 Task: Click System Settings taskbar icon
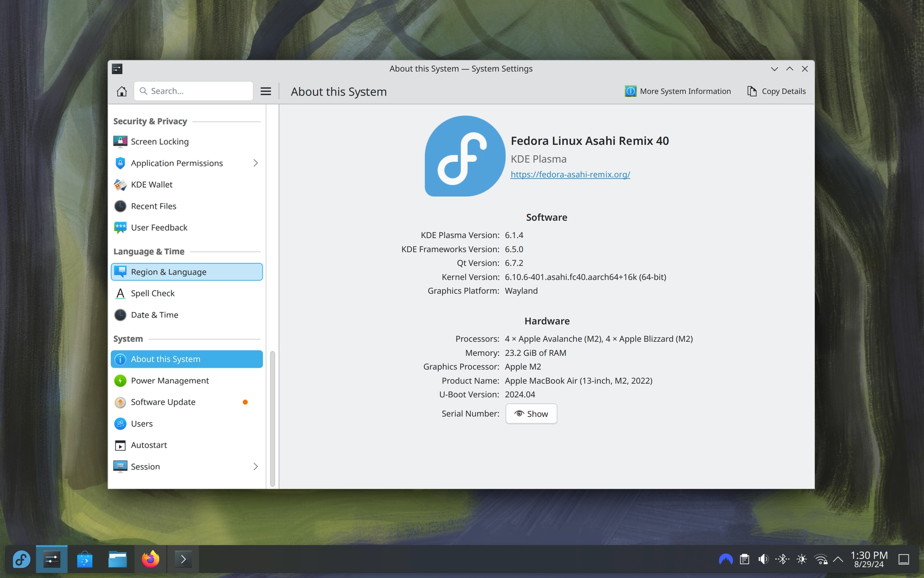(x=51, y=559)
